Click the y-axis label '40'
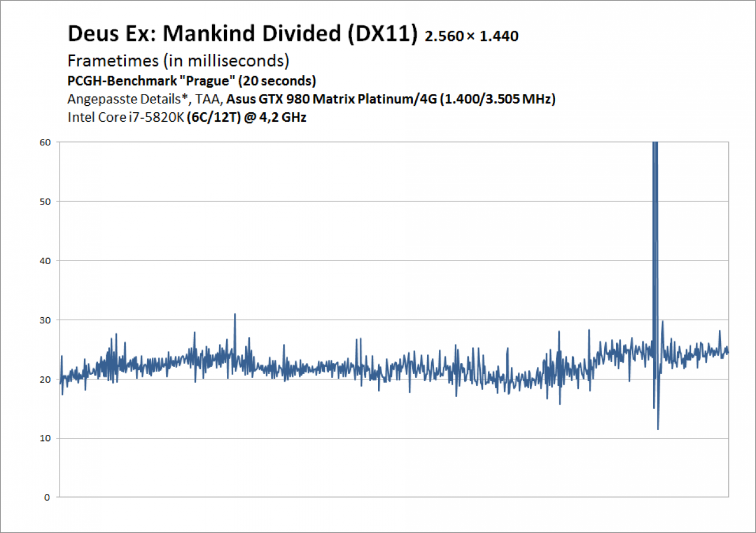This screenshot has width=756, height=533. pos(46,261)
